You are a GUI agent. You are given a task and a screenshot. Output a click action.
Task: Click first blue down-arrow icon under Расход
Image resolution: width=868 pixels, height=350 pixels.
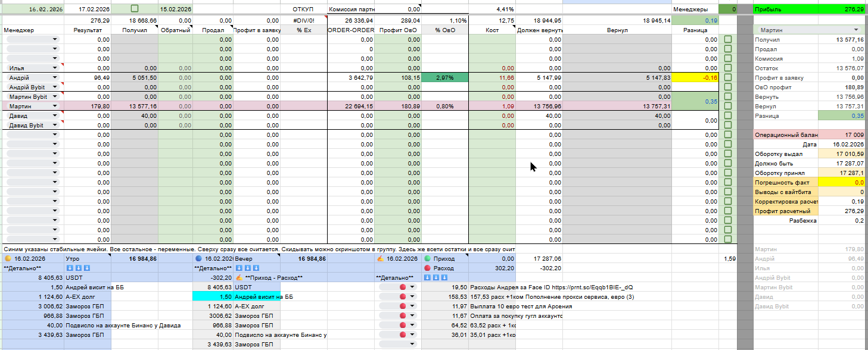tap(427, 278)
